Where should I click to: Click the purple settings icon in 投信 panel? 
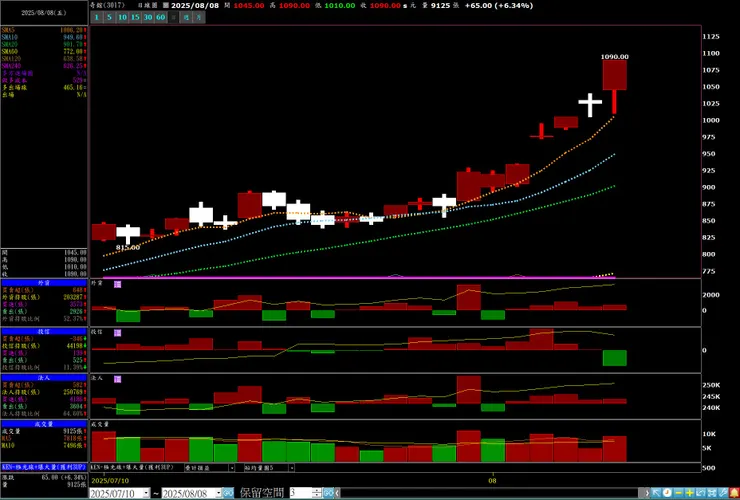click(x=118, y=333)
